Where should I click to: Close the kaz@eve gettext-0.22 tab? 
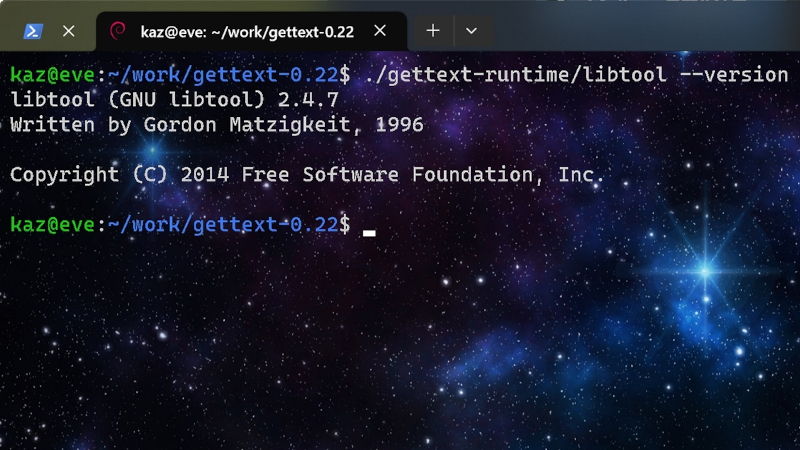(x=380, y=31)
